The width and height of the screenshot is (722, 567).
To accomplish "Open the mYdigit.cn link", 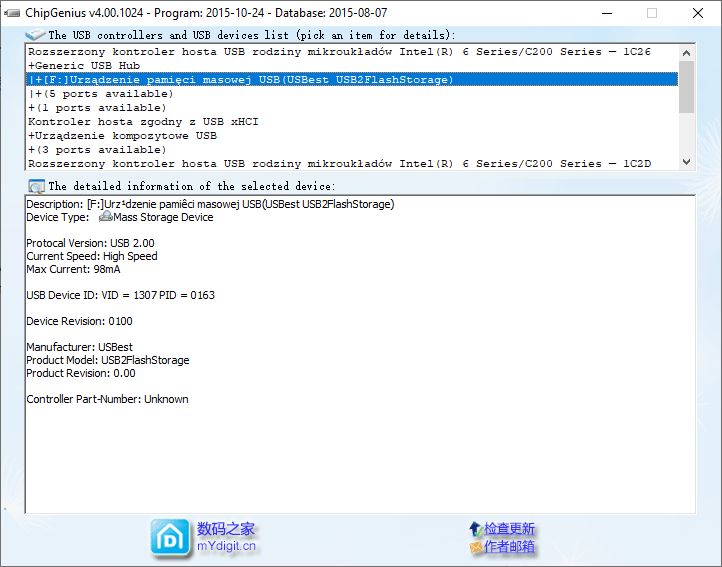I will point(226,546).
